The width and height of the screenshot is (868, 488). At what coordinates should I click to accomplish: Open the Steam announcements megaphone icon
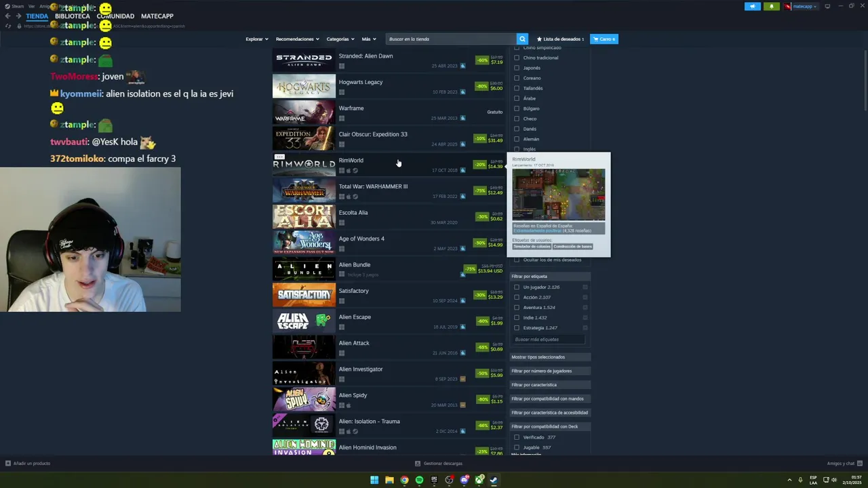[753, 6]
